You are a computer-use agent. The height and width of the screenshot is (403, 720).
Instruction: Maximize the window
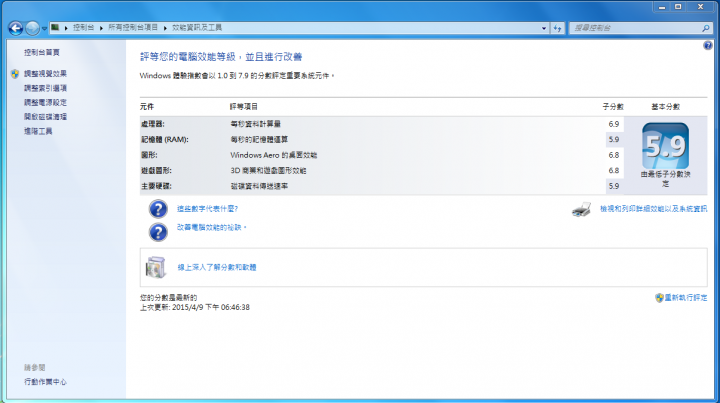[678, 7]
